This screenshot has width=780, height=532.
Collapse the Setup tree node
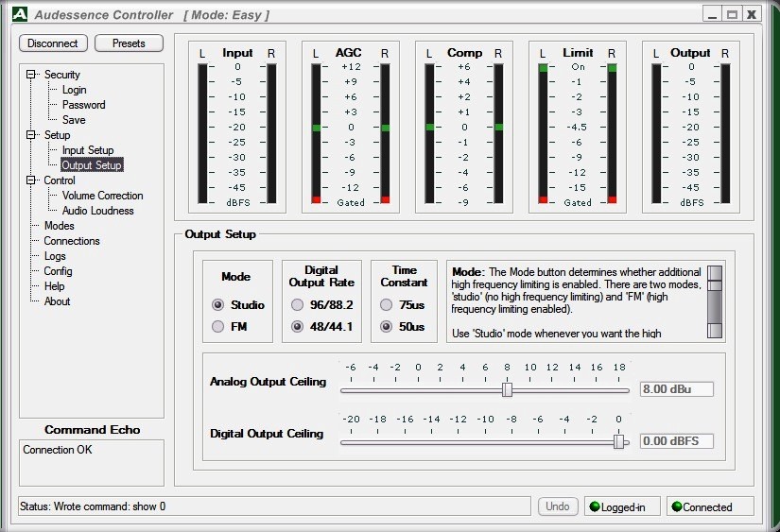click(31, 135)
